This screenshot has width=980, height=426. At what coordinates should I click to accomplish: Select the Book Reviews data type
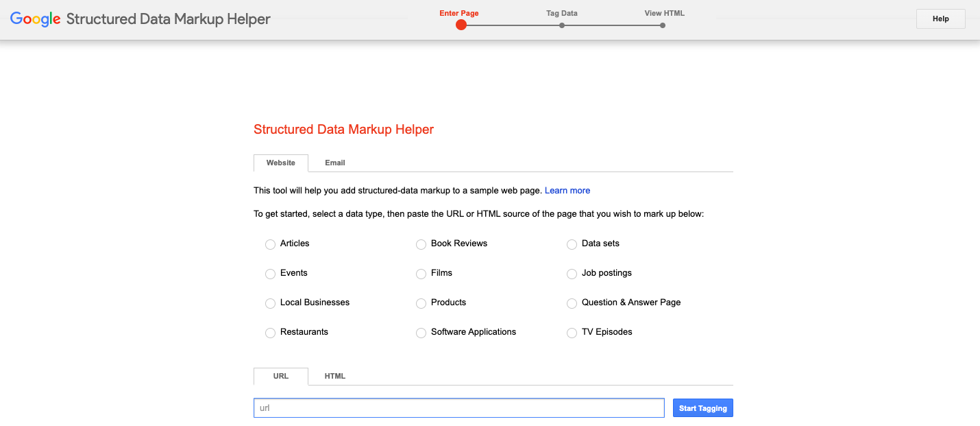coord(421,244)
